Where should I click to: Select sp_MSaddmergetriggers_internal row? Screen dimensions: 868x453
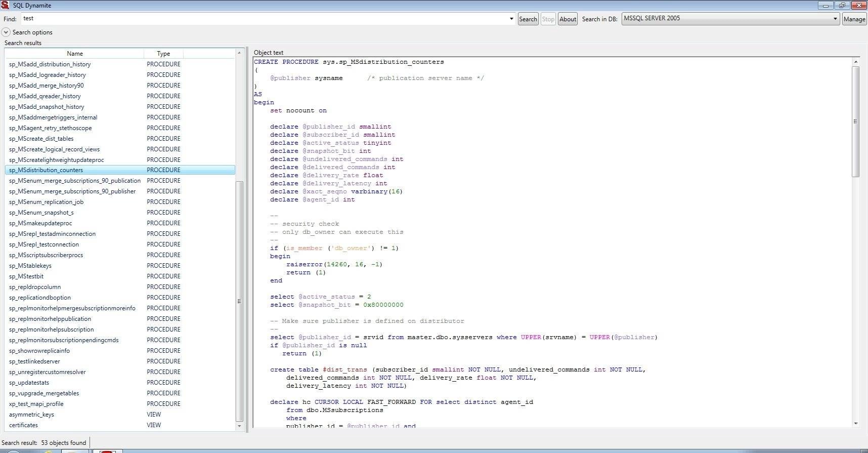point(120,117)
